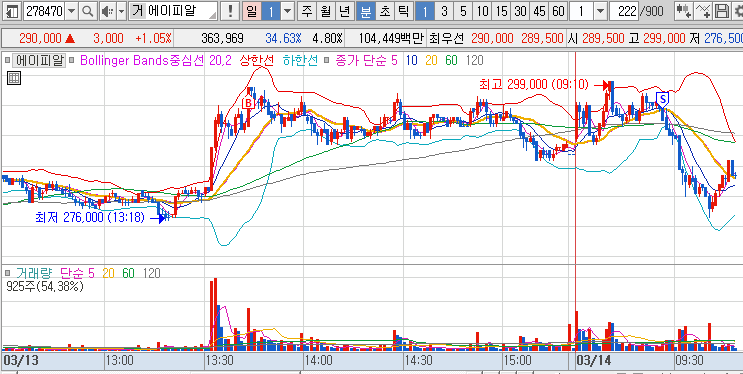Click the speaker sound alert icon
This screenshot has height=374, width=743.
(x=108, y=11)
